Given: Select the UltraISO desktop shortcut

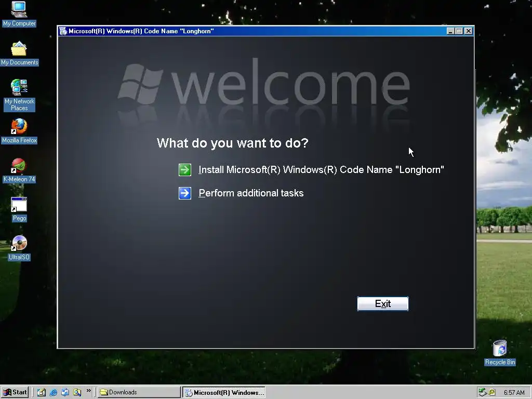Looking at the screenshot, I should [x=19, y=248].
